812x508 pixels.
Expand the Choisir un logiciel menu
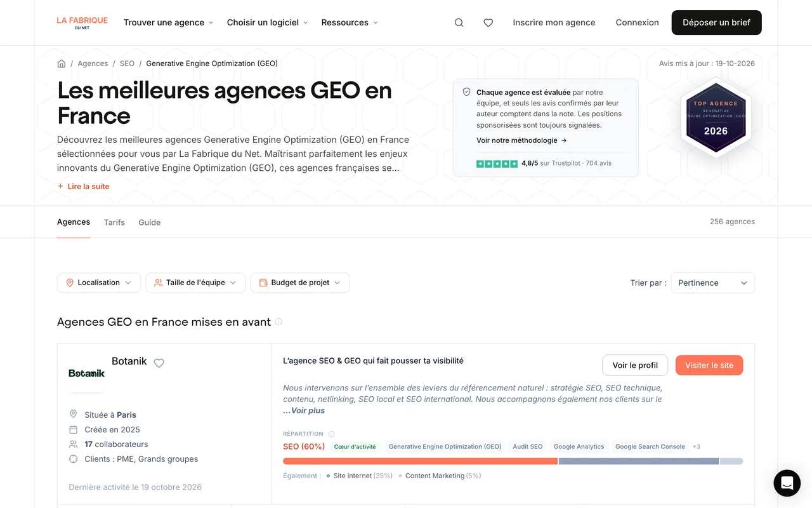click(267, 23)
